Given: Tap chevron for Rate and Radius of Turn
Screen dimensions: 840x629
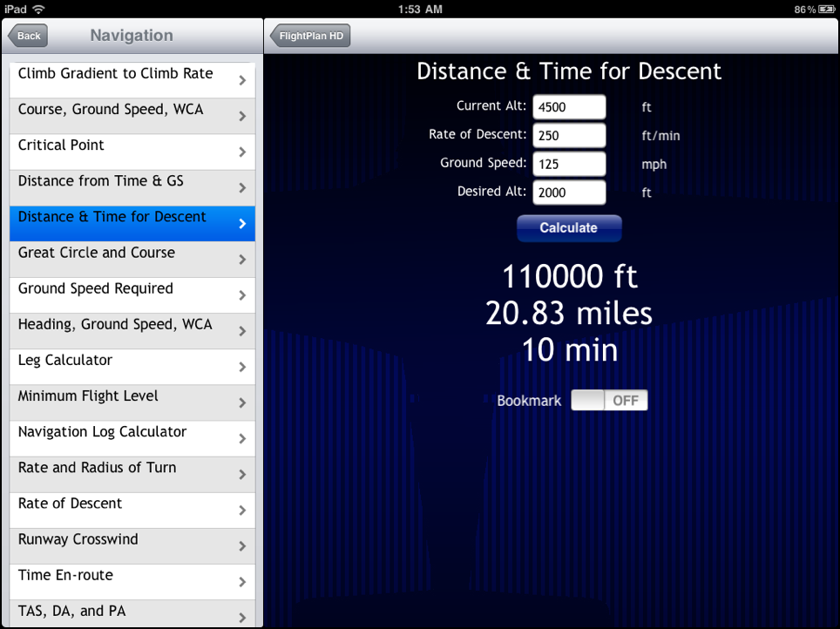Looking at the screenshot, I should pyautogui.click(x=242, y=475).
